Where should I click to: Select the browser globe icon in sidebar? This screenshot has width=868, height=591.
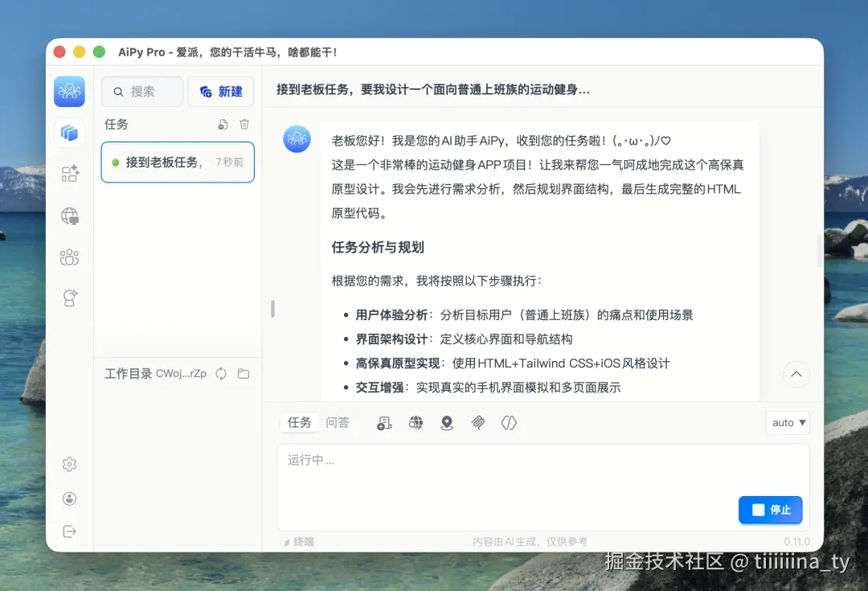(x=69, y=215)
